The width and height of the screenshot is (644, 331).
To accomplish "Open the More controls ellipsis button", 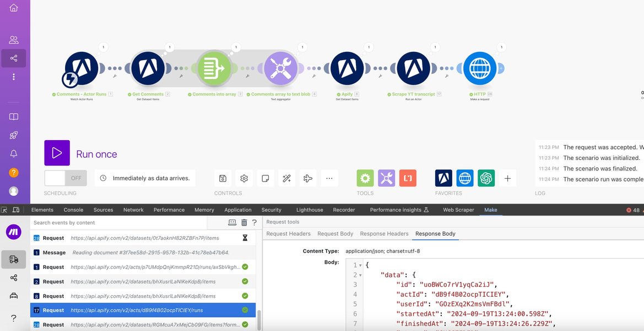I will click(329, 178).
